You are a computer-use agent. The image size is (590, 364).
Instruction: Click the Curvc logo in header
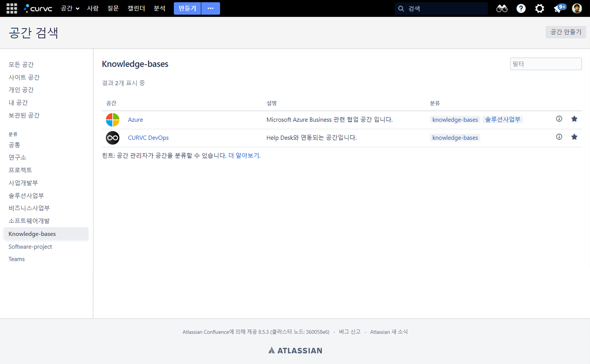coord(38,8)
